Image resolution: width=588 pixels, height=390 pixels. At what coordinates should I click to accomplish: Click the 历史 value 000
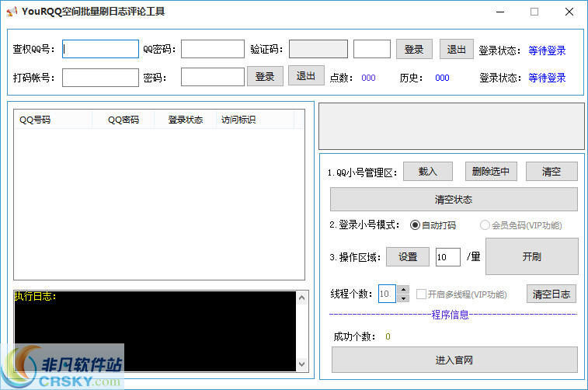(x=442, y=78)
